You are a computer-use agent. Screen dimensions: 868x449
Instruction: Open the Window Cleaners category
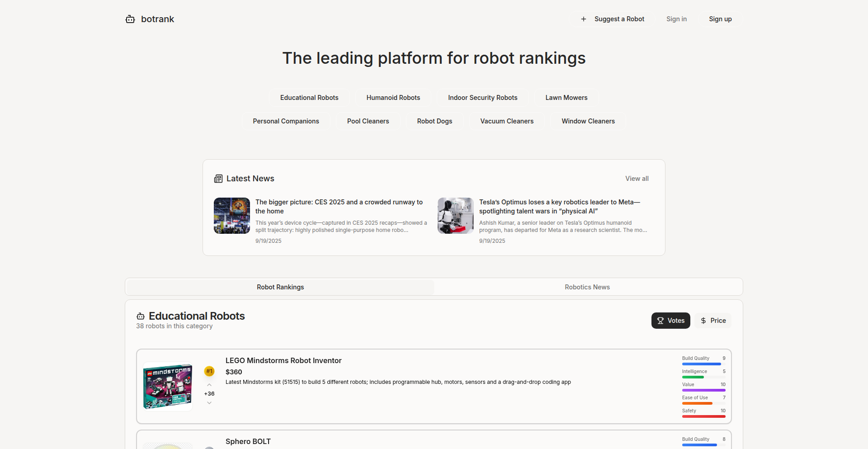click(x=588, y=121)
